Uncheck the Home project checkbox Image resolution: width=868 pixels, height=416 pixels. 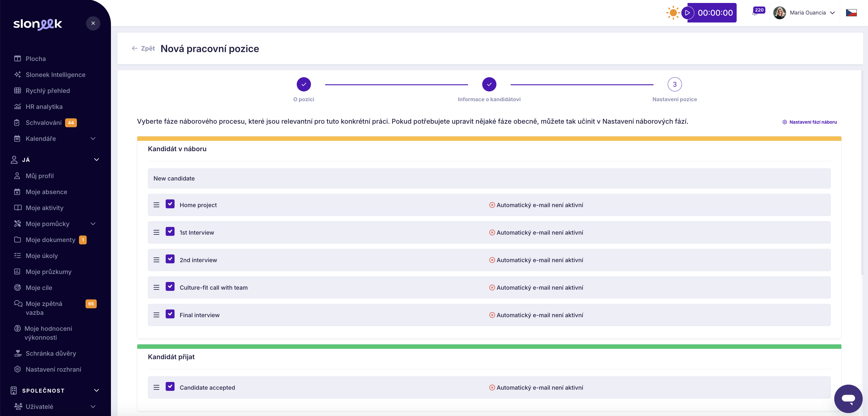170,204
